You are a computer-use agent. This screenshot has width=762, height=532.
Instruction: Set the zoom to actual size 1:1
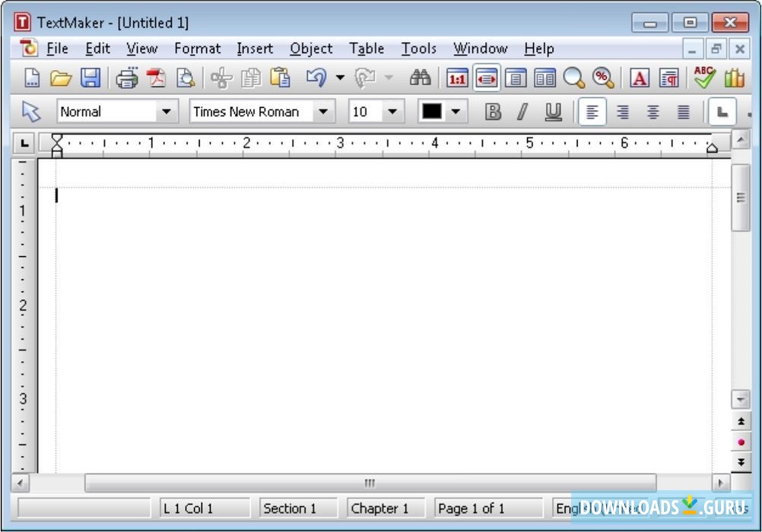pyautogui.click(x=457, y=78)
